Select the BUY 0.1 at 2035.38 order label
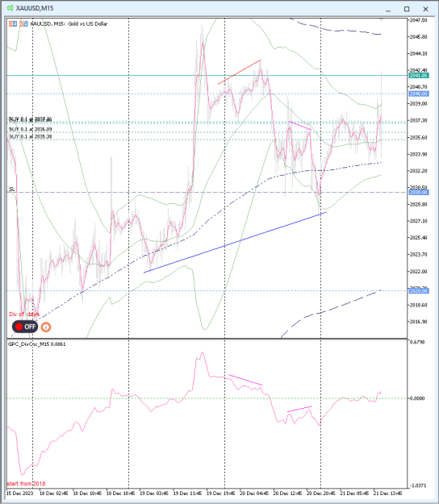This screenshot has height=504, width=439. click(x=31, y=136)
